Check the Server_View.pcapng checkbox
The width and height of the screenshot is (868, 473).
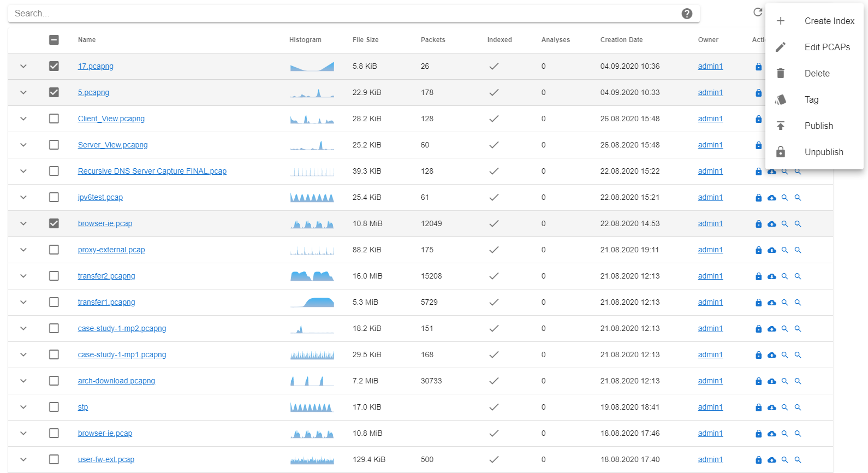pyautogui.click(x=54, y=145)
